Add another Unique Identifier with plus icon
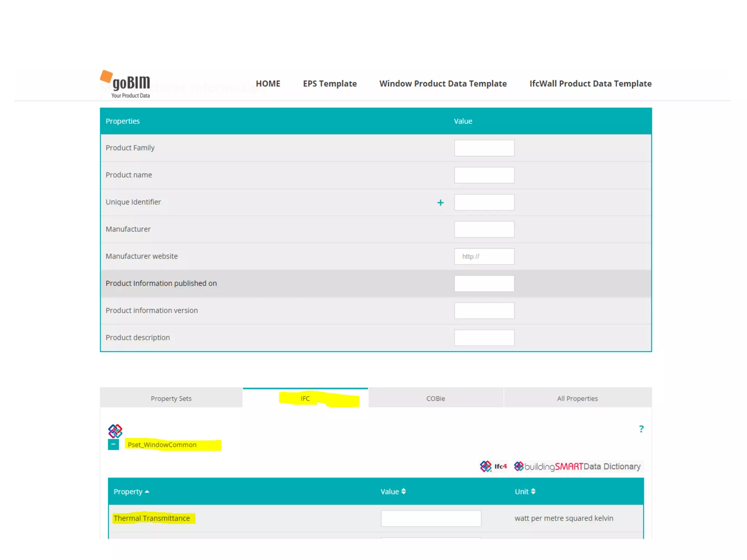 [x=440, y=203]
